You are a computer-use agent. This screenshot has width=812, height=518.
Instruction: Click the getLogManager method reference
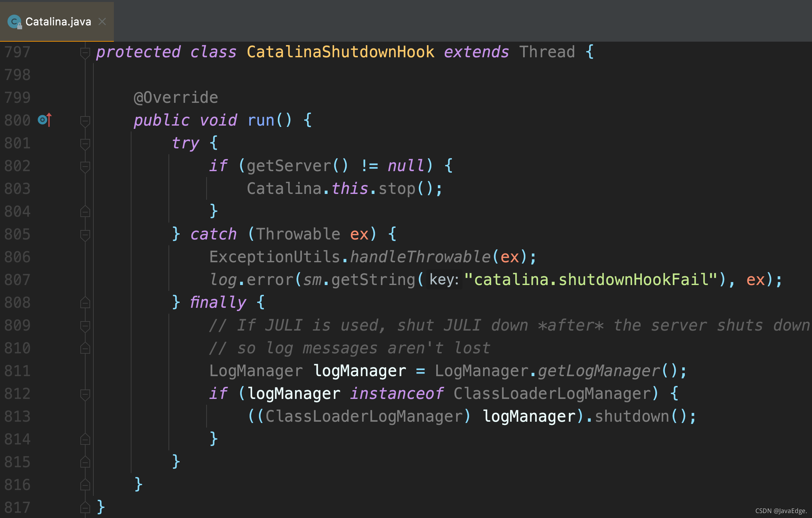click(599, 371)
